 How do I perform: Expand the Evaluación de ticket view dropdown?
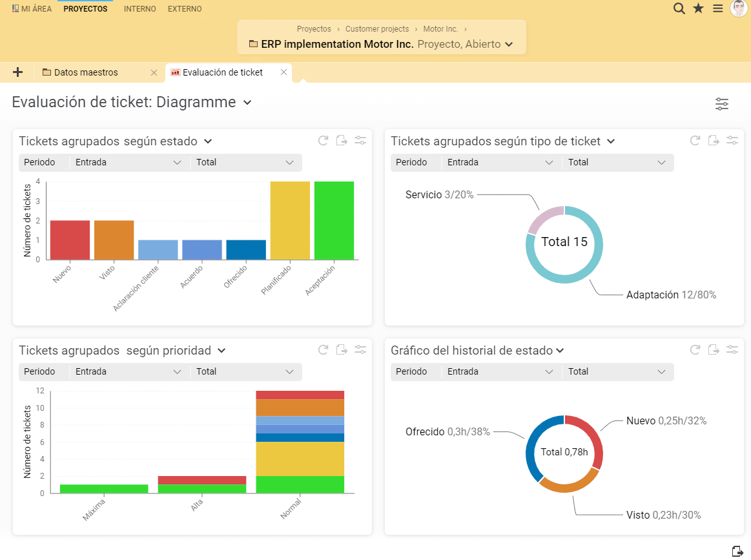pos(247,103)
